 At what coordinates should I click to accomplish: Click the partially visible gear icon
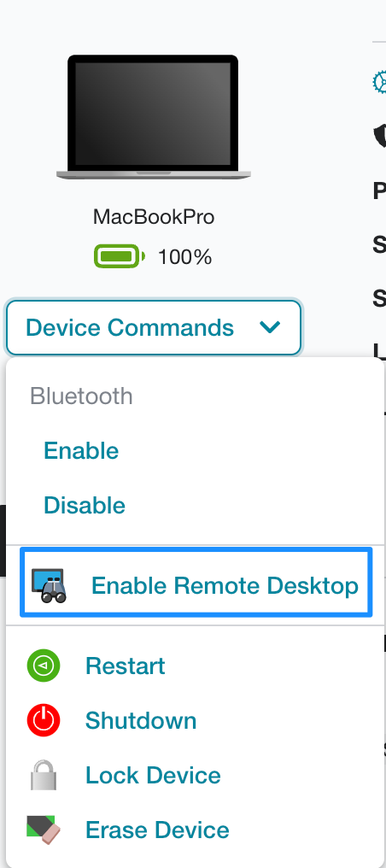click(379, 82)
